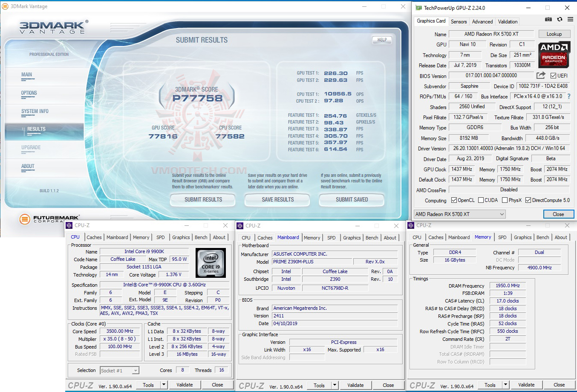Open Tools dropdown arrow in CPU window

click(163, 385)
